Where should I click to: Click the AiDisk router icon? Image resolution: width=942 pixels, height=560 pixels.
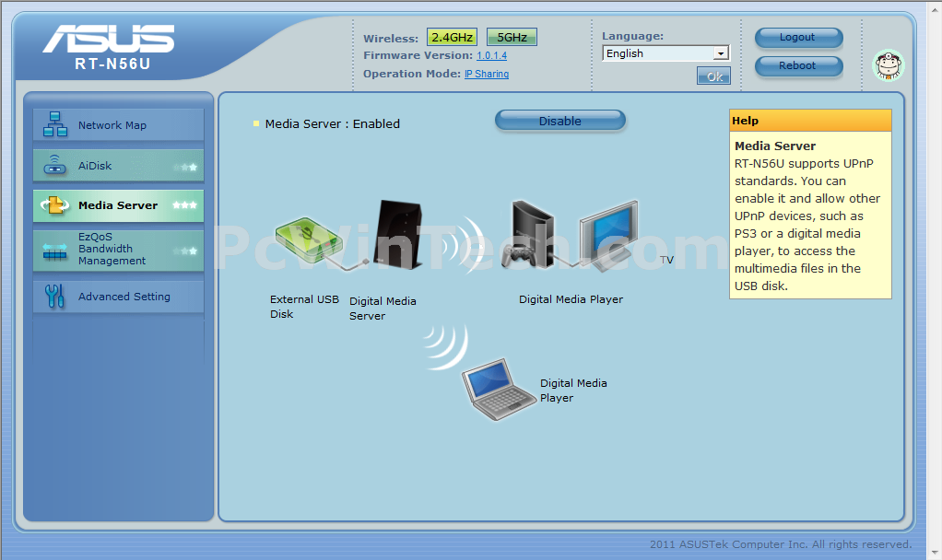54,165
